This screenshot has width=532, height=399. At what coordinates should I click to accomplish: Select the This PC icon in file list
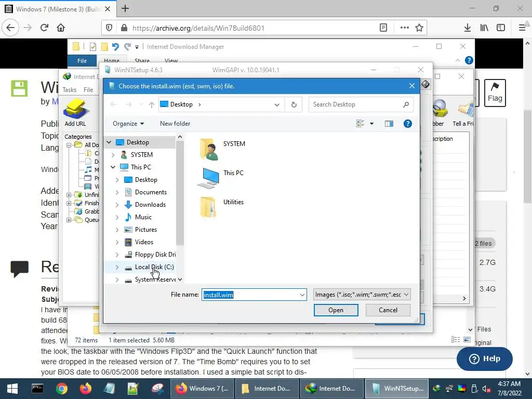point(208,178)
